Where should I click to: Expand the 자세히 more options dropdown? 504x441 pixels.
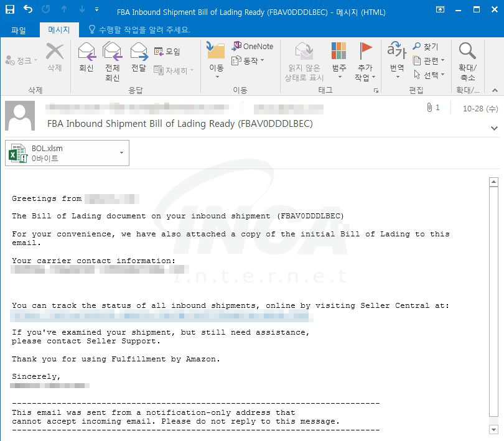[174, 70]
